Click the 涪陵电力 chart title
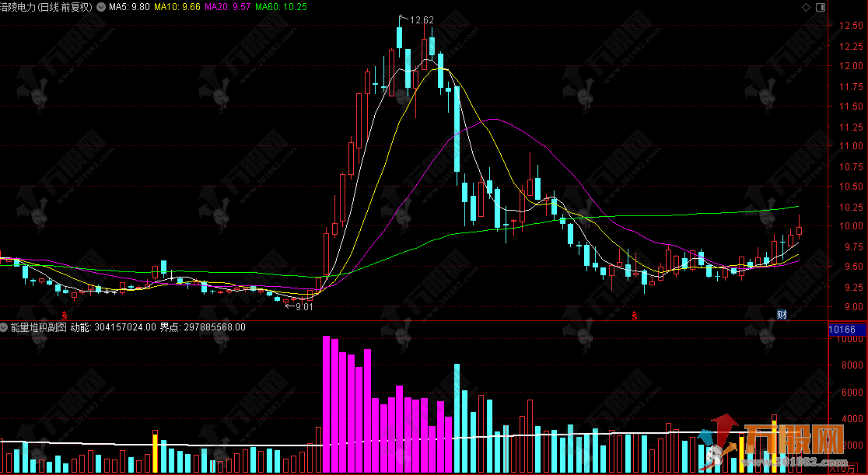 coord(45,7)
